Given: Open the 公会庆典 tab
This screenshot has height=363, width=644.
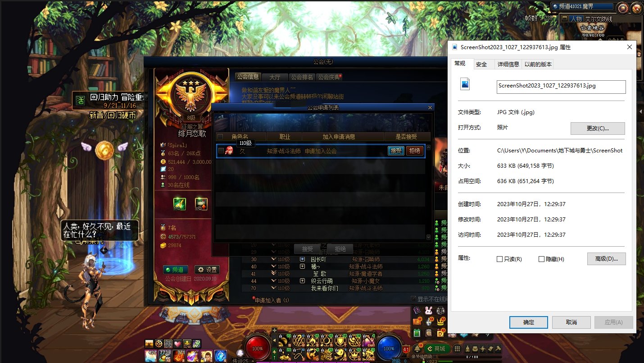Looking at the screenshot, I should pos(329,77).
